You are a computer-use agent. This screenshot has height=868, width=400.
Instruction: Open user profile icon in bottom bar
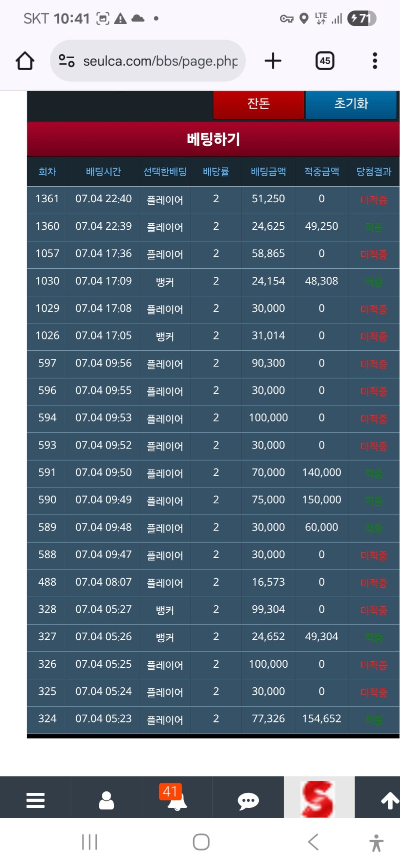click(x=106, y=800)
